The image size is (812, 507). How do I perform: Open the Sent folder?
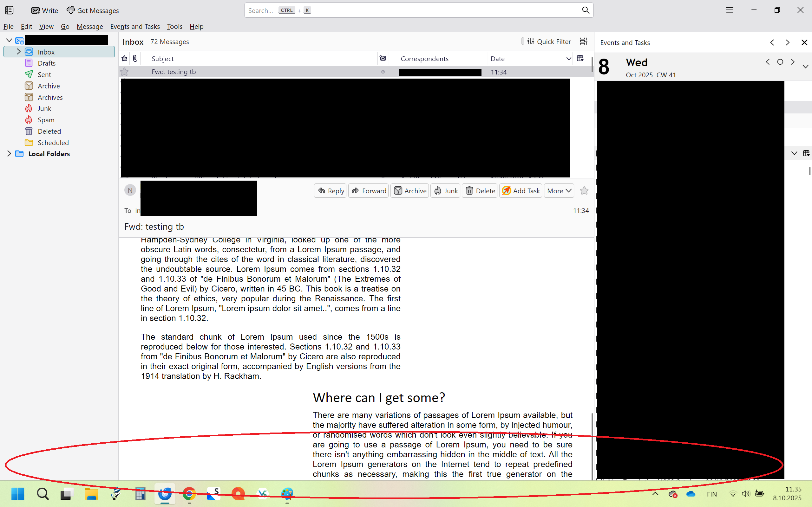(x=44, y=74)
